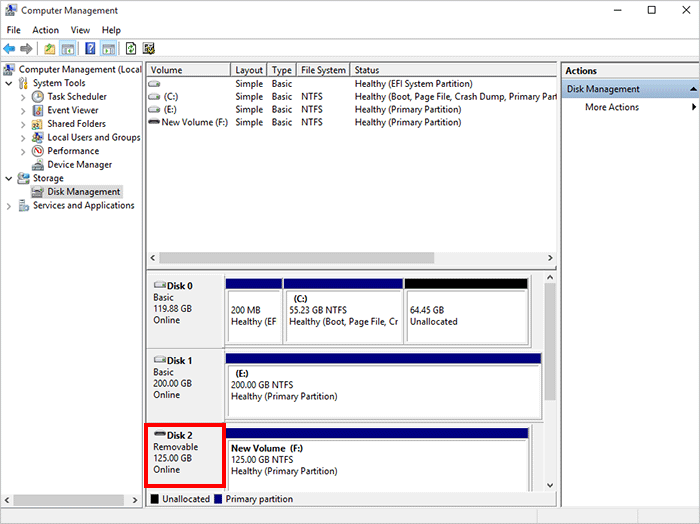Expand the Shared Folders node
The height and width of the screenshot is (524, 700).
(23, 125)
